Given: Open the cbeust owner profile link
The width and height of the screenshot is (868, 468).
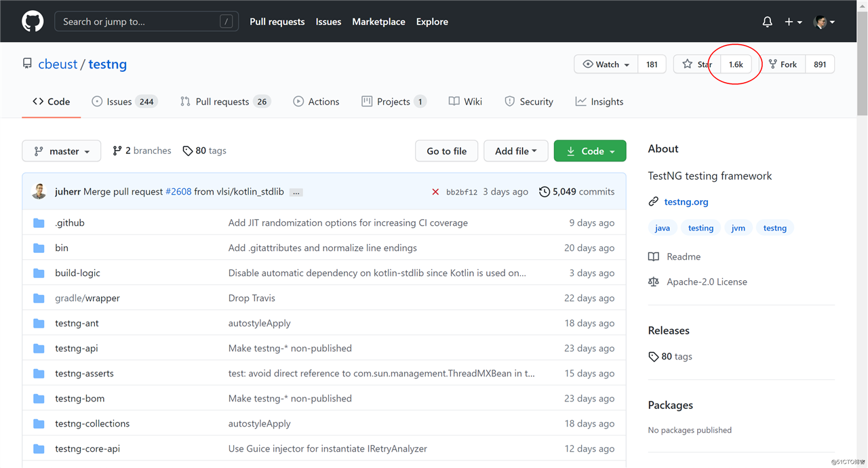Looking at the screenshot, I should point(58,64).
